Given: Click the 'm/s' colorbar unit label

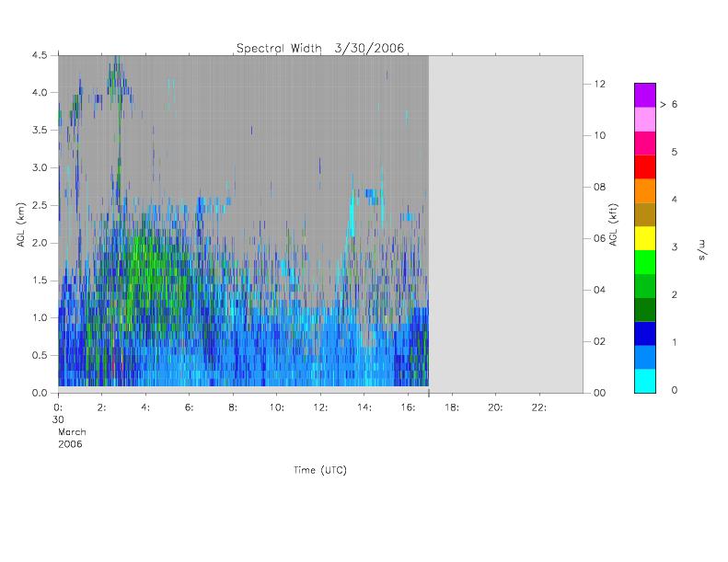Looking at the screenshot, I should click(x=702, y=249).
